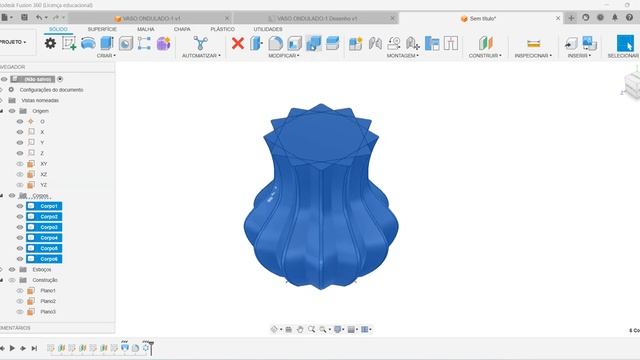Screen dimensions: 640x360
Task: Switch to the CHAPA tab
Action: tap(182, 29)
